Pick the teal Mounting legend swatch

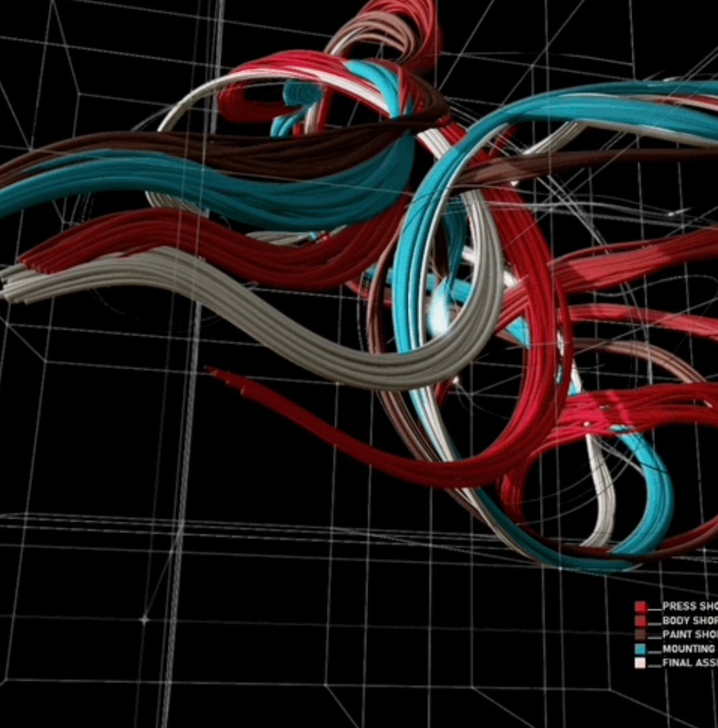coord(640,649)
